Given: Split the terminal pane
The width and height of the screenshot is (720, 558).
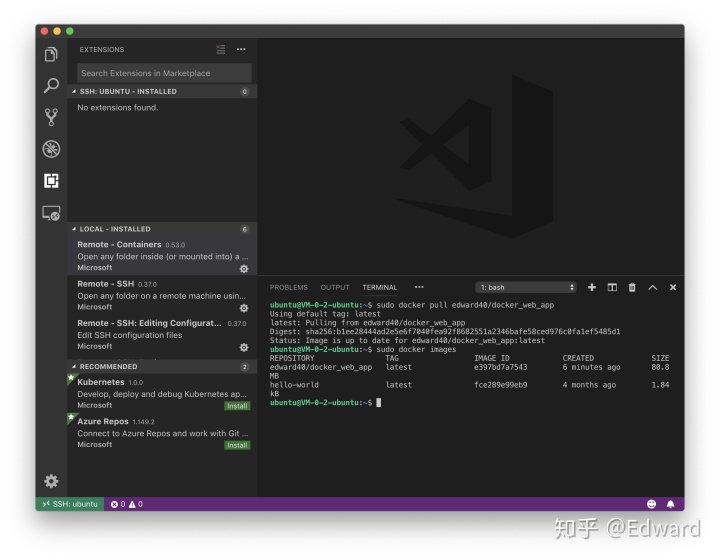Looking at the screenshot, I should [x=612, y=287].
